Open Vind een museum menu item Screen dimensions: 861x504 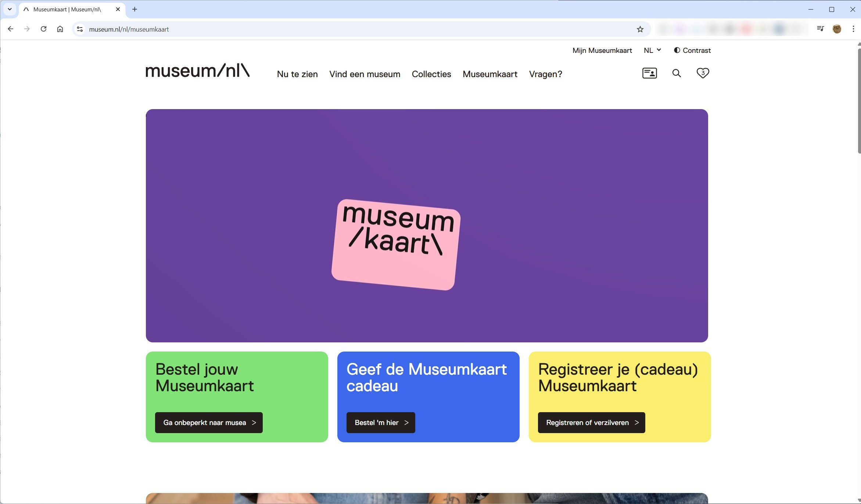(x=365, y=74)
